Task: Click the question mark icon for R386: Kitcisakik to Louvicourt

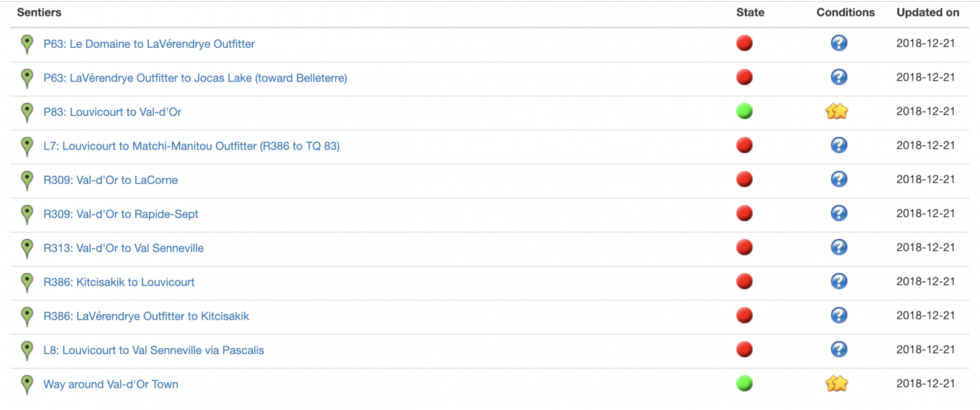Action: click(839, 281)
